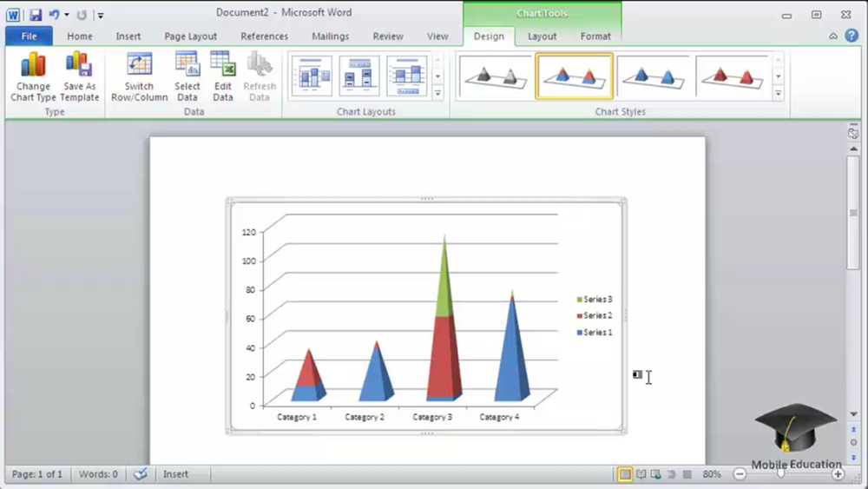Viewport: 868px width, 489px height.
Task: Open the References tab
Action: 264,36
